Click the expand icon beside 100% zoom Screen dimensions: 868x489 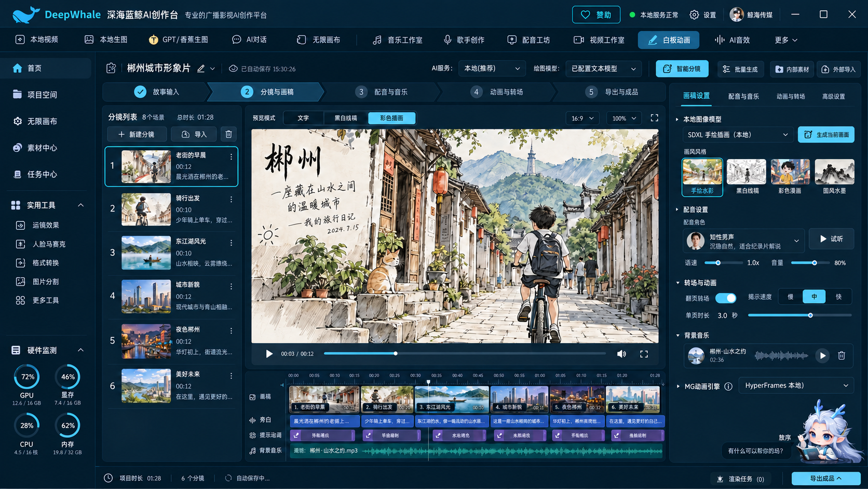pos(655,118)
